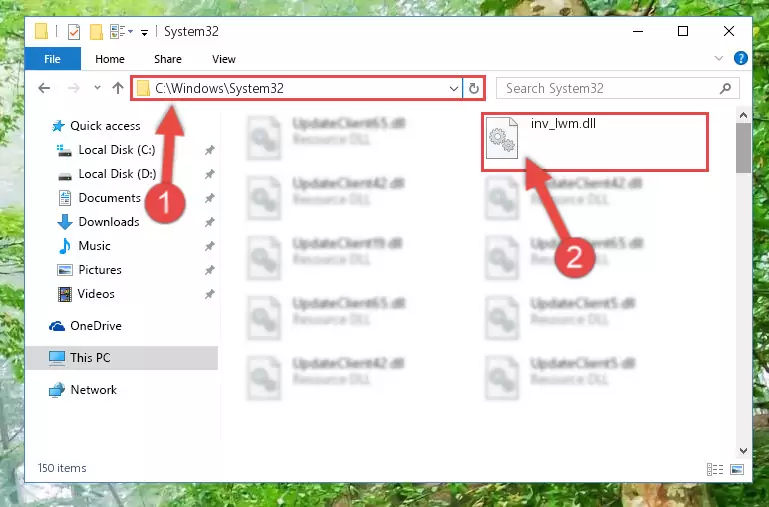Click the search magnifier icon
The height and width of the screenshot is (507, 769).
click(725, 88)
